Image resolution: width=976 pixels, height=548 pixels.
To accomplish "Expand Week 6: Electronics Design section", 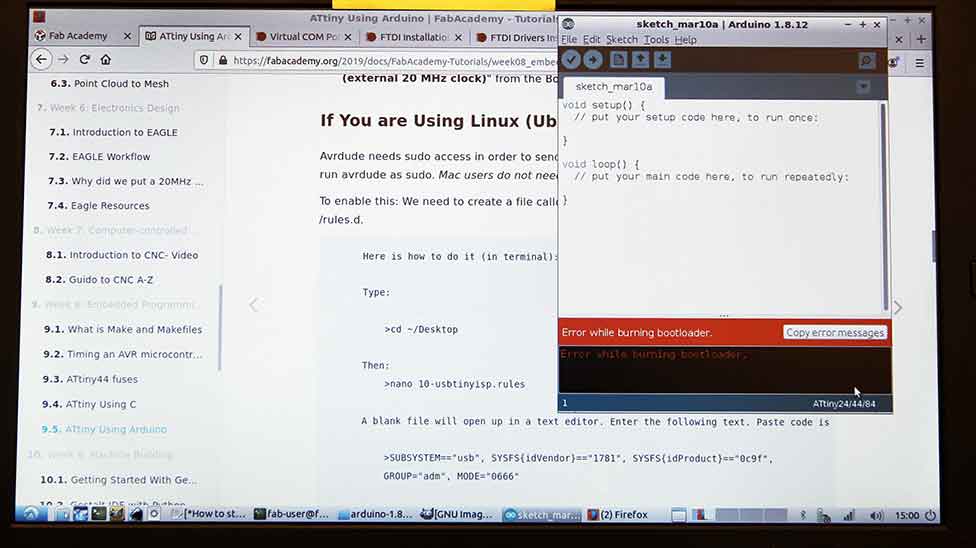I will tap(108, 108).
